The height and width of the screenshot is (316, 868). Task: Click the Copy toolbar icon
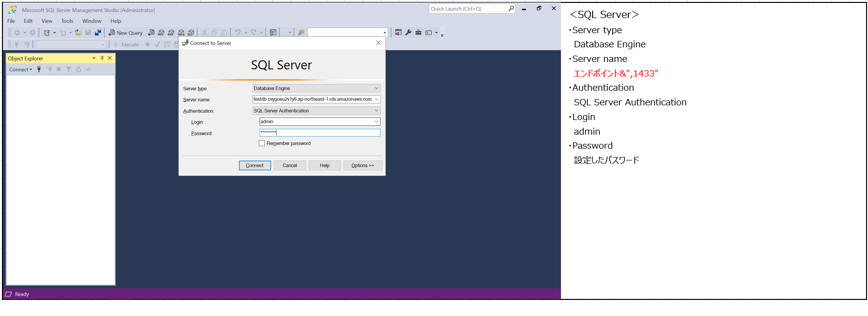214,33
